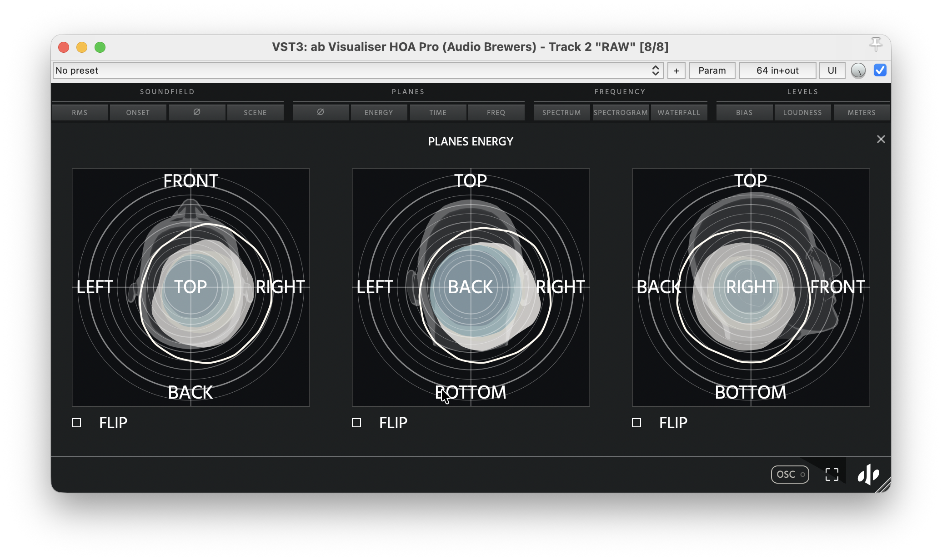The image size is (942, 560).
Task: Open the SPECTROGRAM frequency display
Action: (x=621, y=112)
